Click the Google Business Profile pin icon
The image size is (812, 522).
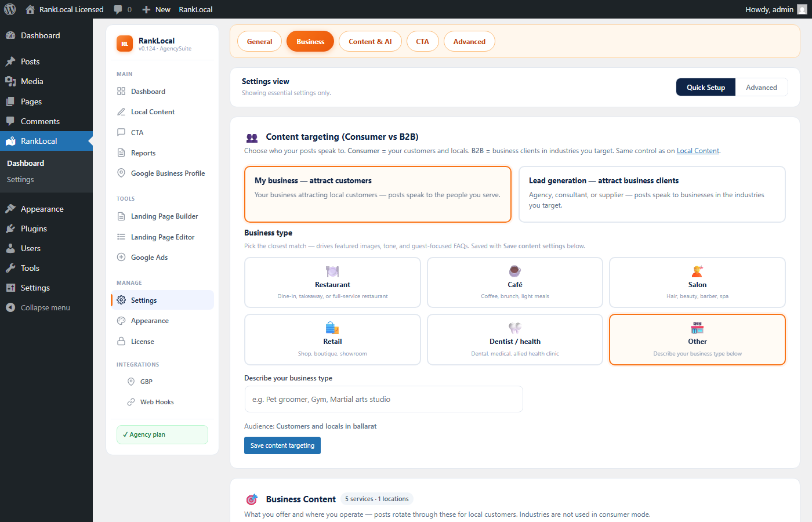[121, 173]
